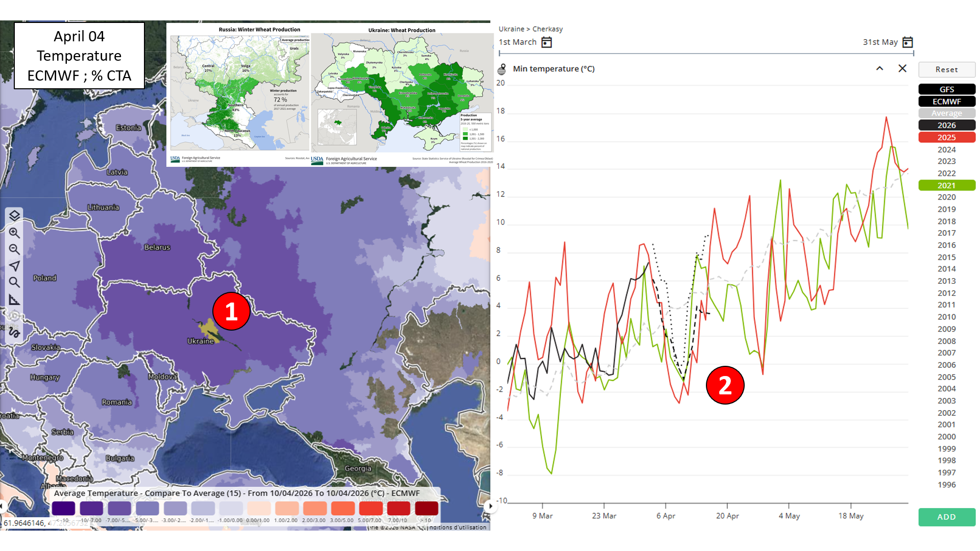Open the map layers tool
This screenshot has width=980, height=551.
[14, 216]
